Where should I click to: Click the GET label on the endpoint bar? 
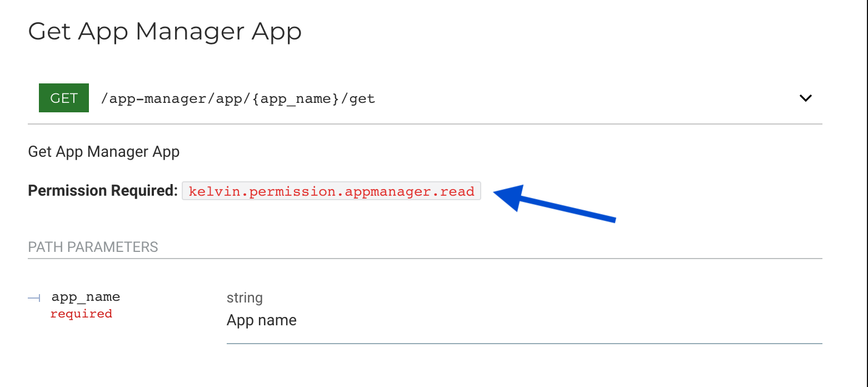tap(63, 98)
